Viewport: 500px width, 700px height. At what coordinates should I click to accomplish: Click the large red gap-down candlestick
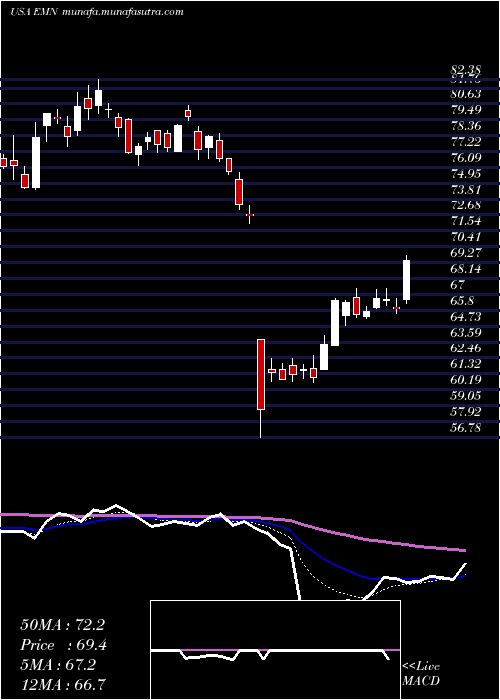coord(260,375)
